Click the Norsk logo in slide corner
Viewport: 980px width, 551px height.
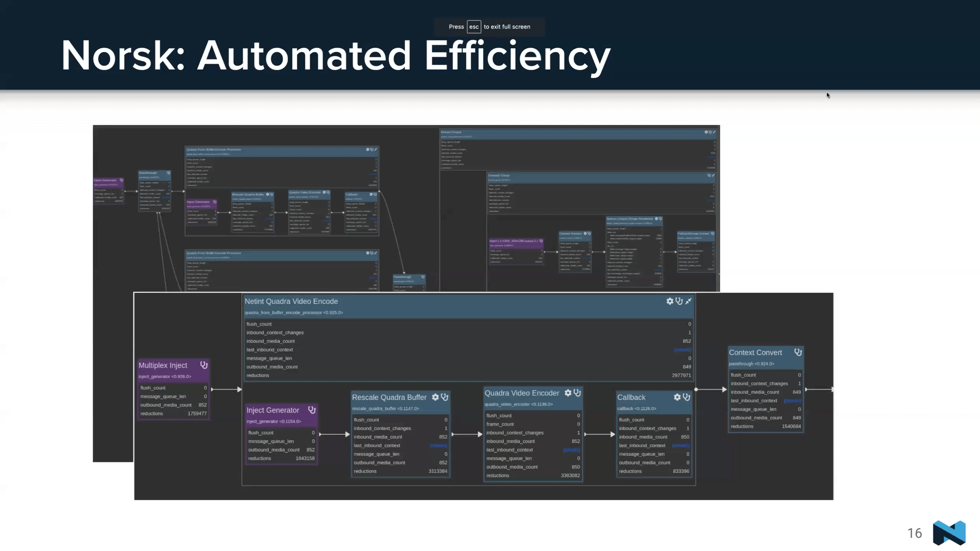[x=949, y=533]
